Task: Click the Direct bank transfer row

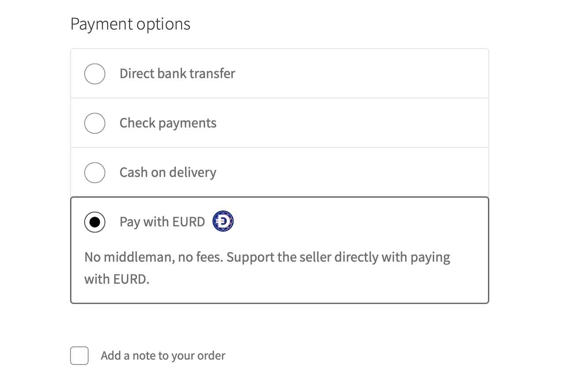Action: tap(279, 74)
